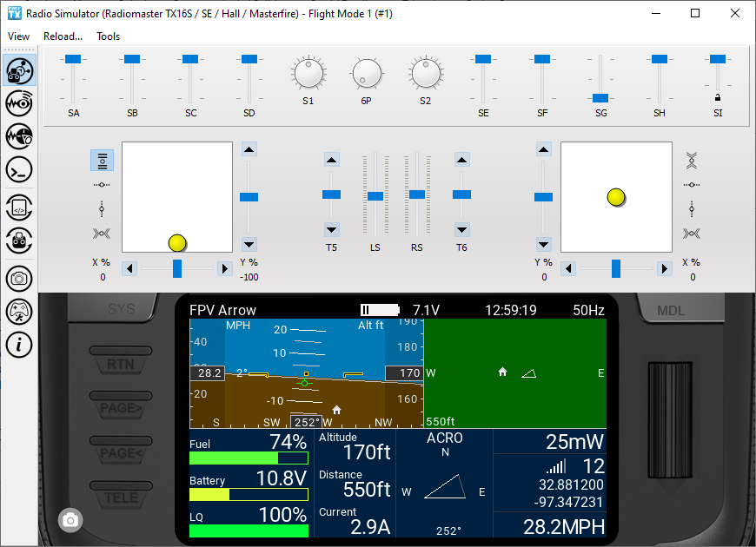Screen dimensions: 756x547
Task: Select spring-release mode for the right stick
Action: tap(691, 233)
